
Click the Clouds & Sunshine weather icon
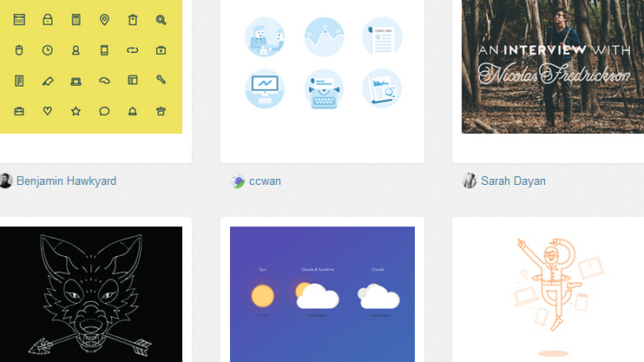(x=318, y=295)
